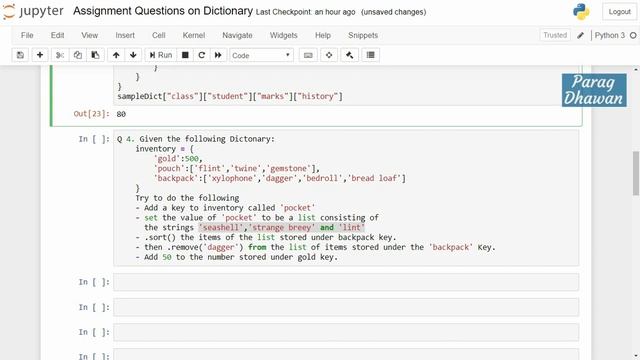
Task: Click inside the Q 4 question cell
Action: tap(346, 198)
